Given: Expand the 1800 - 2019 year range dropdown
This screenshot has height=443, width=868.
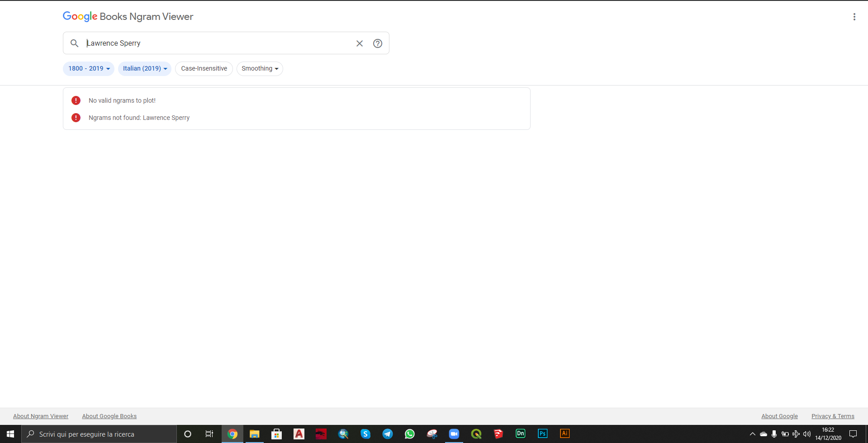Looking at the screenshot, I should [89, 69].
